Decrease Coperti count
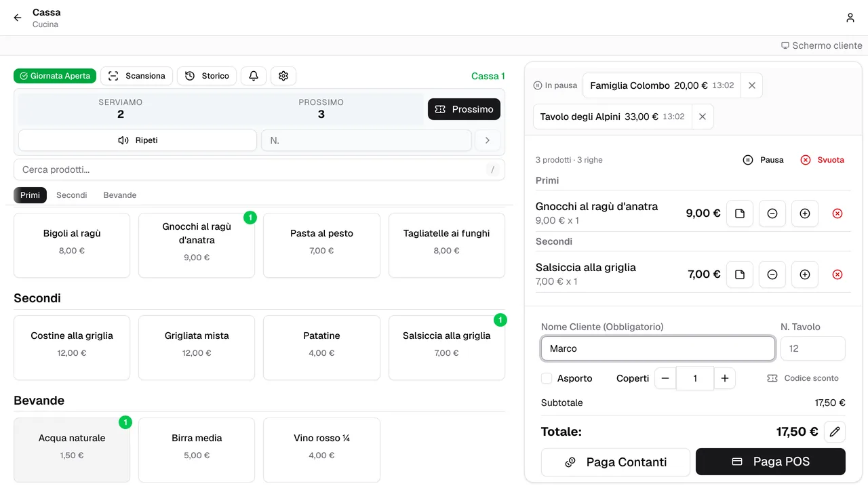This screenshot has height=488, width=868. (x=665, y=378)
